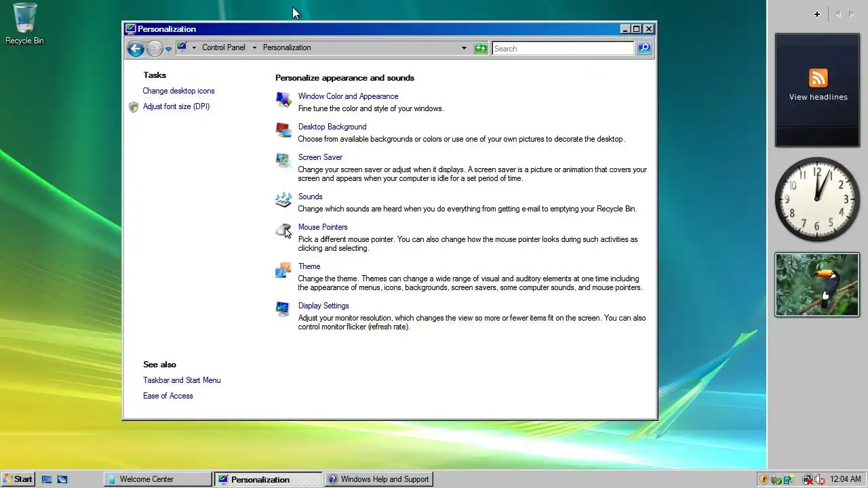Open address bar previous locations dropdown
The width and height of the screenshot is (868, 488).
464,48
